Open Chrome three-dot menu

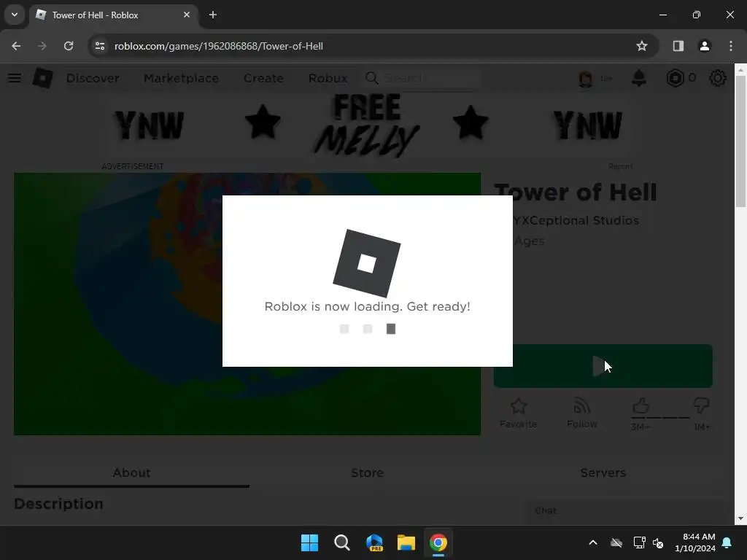tap(731, 46)
